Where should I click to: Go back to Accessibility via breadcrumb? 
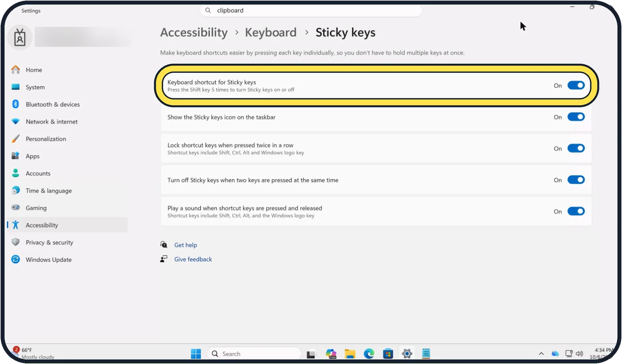click(x=194, y=32)
